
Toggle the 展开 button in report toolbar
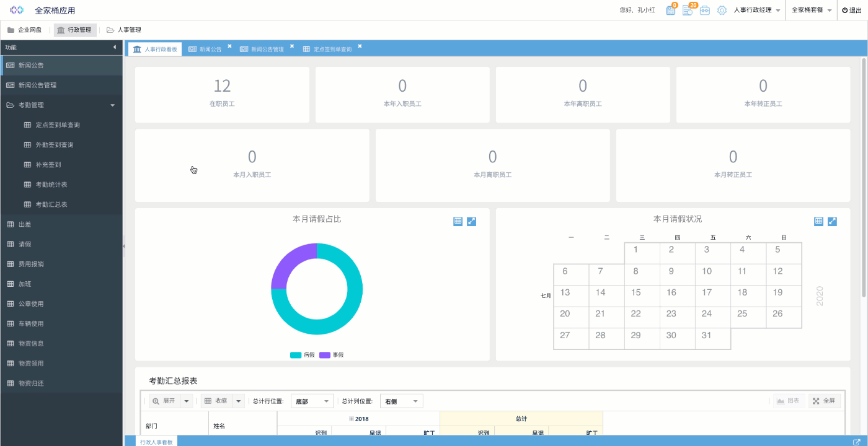[165, 400]
